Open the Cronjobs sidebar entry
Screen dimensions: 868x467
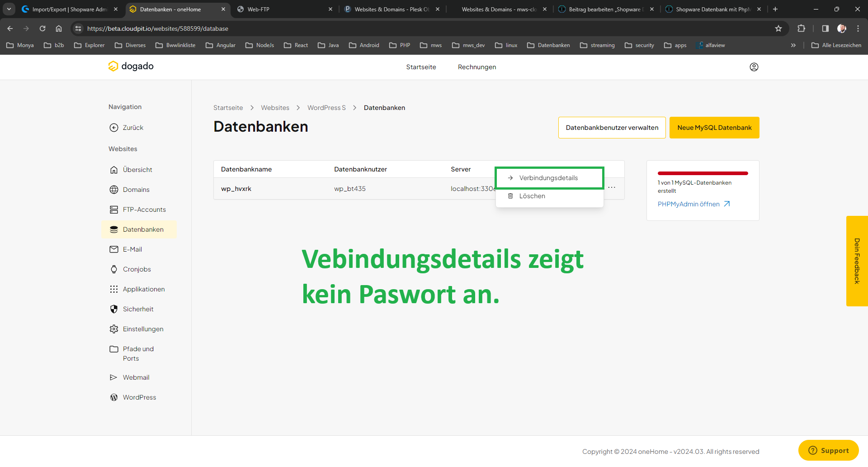pos(137,269)
